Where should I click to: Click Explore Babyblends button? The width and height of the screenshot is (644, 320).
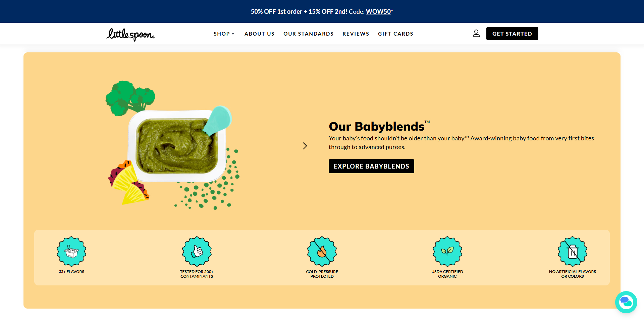click(x=371, y=166)
